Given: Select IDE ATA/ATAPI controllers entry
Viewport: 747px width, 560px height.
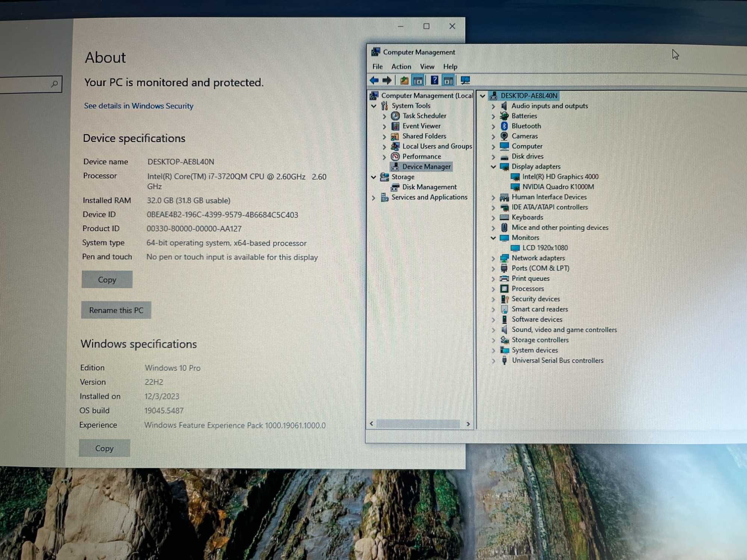Looking at the screenshot, I should (550, 207).
